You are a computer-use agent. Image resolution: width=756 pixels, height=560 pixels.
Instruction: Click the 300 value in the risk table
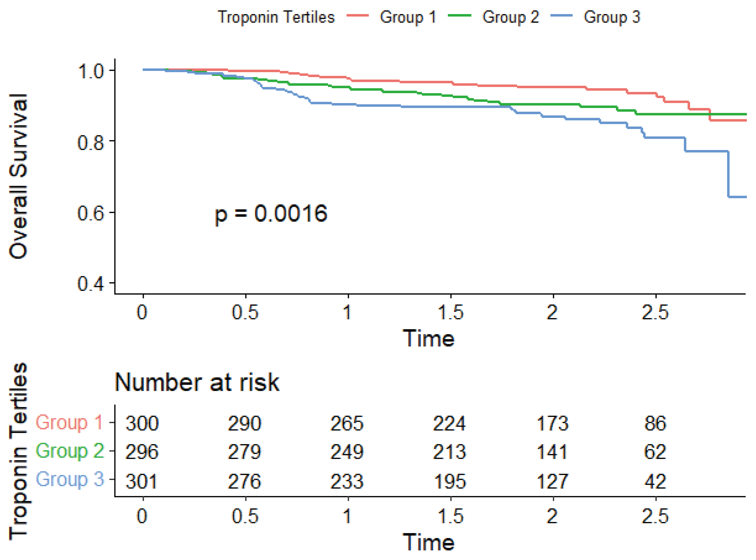pyautogui.click(x=142, y=423)
